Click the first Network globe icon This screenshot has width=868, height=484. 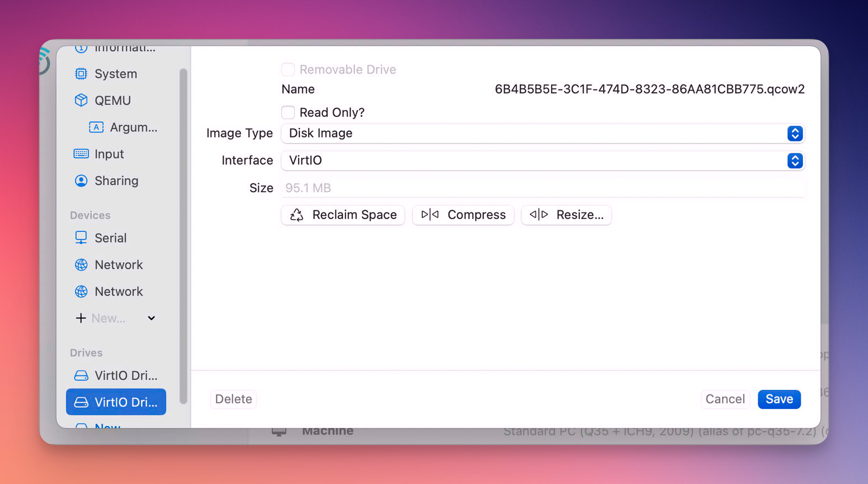click(81, 265)
